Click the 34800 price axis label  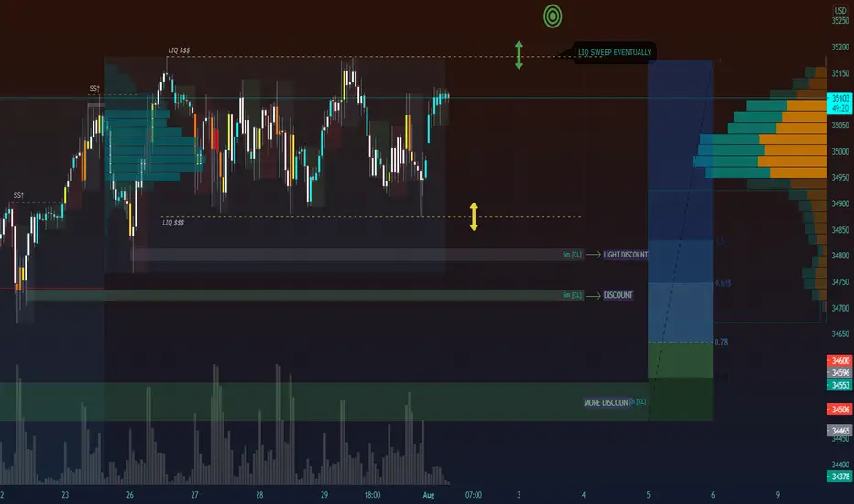840,256
